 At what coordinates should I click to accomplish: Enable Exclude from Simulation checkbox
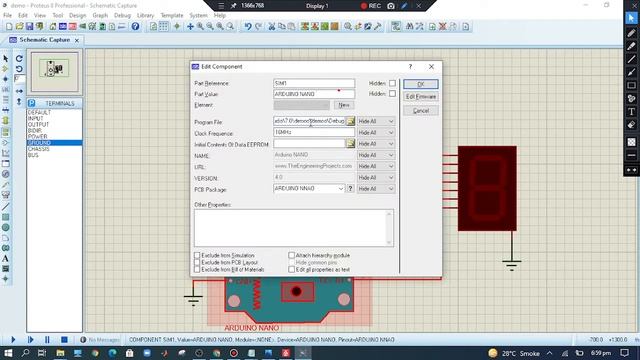pyautogui.click(x=197, y=255)
